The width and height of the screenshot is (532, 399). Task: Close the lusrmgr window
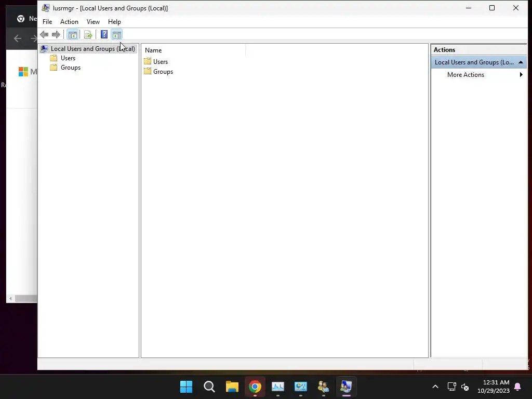coord(516,8)
